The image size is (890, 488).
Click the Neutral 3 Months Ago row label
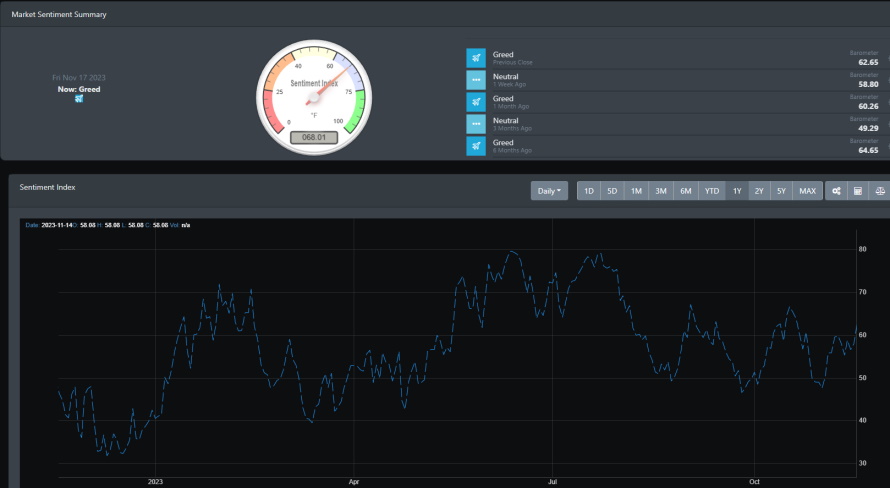pyautogui.click(x=512, y=124)
